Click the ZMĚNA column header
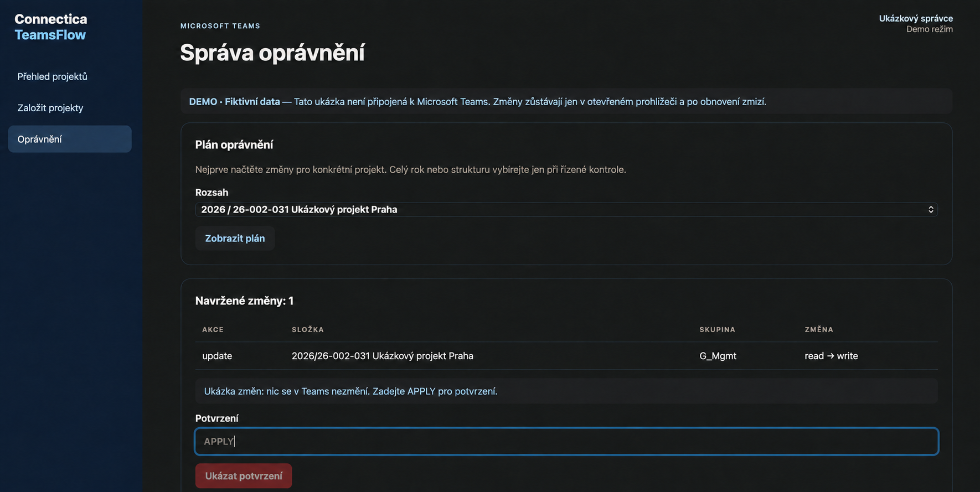Viewport: 980px width, 492px height. 819,329
